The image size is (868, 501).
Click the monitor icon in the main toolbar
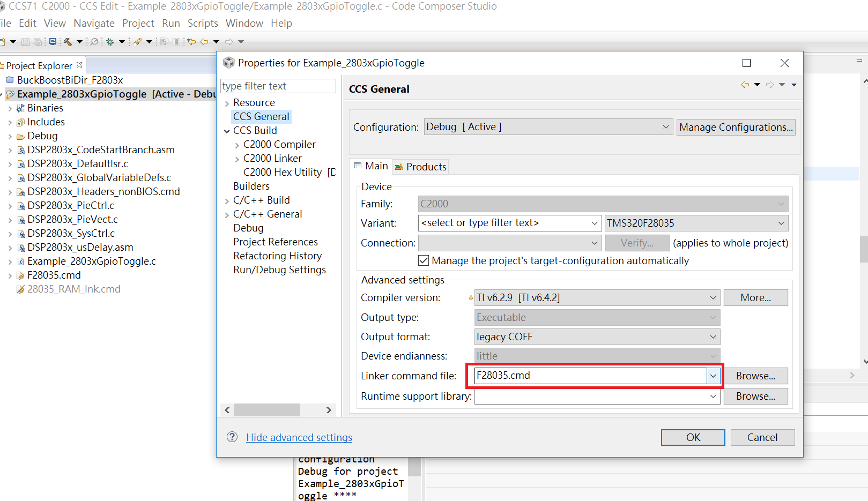(53, 42)
